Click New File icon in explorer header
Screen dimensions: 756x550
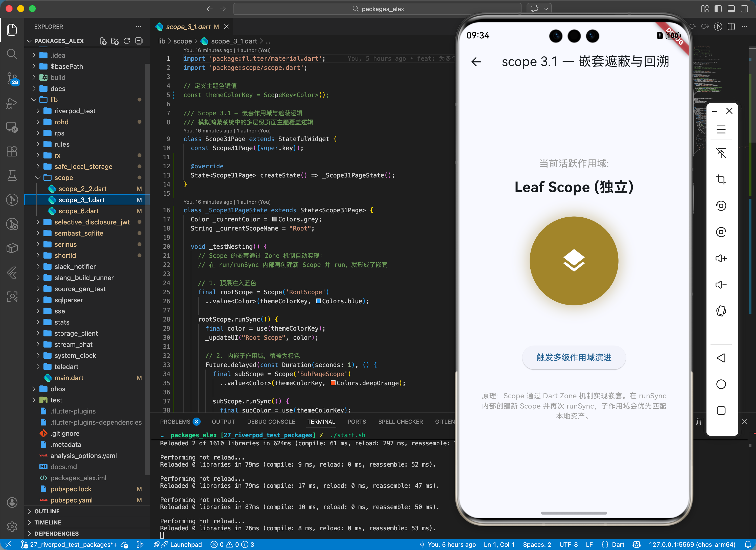(103, 41)
